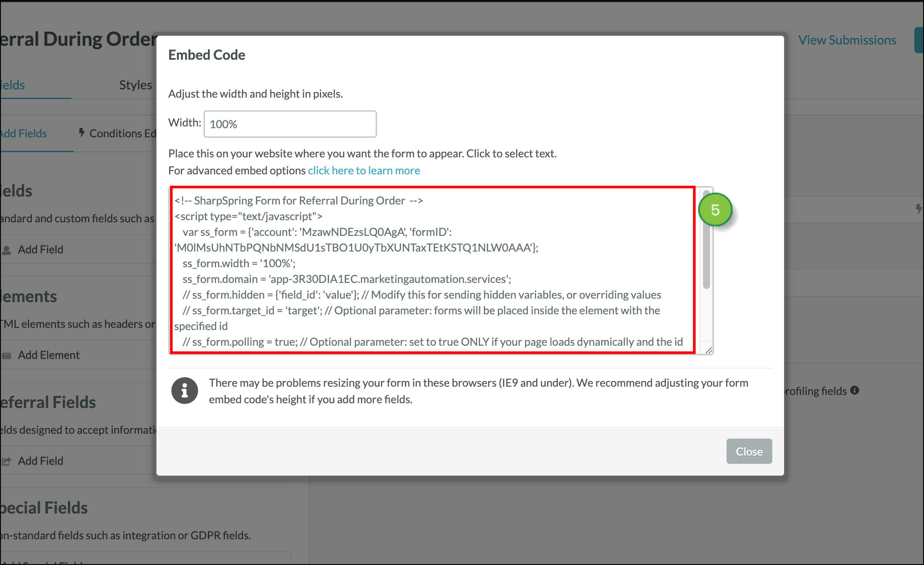Click Add Field under Referral Fields
The height and width of the screenshot is (565, 924).
(x=41, y=461)
